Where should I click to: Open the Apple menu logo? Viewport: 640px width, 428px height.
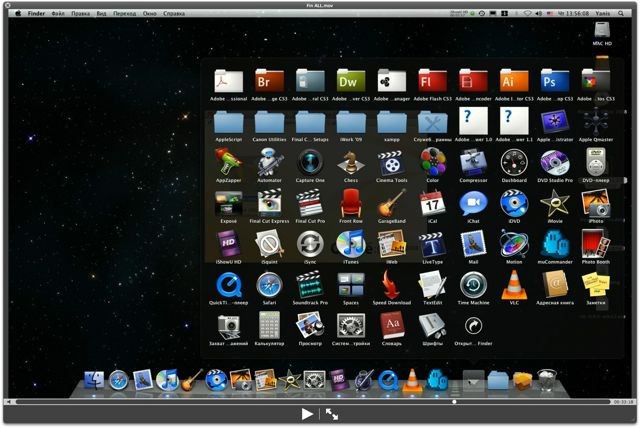tap(18, 13)
